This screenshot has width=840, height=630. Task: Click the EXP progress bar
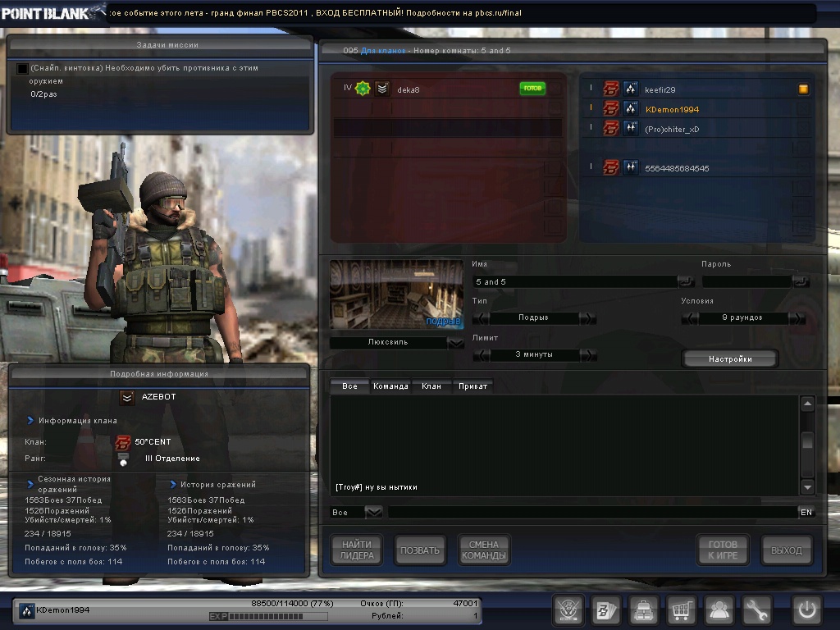click(268, 617)
